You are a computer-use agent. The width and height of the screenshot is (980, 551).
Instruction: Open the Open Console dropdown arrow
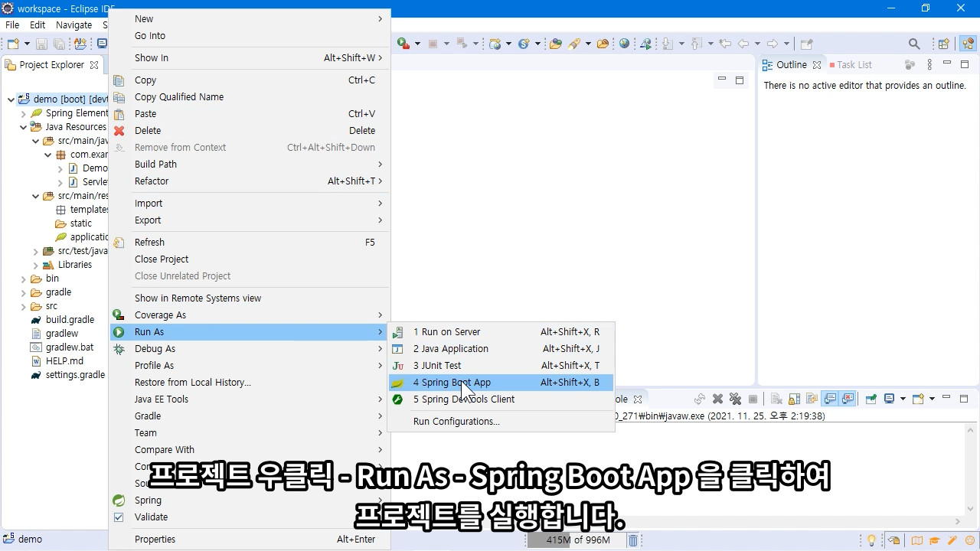(x=932, y=399)
